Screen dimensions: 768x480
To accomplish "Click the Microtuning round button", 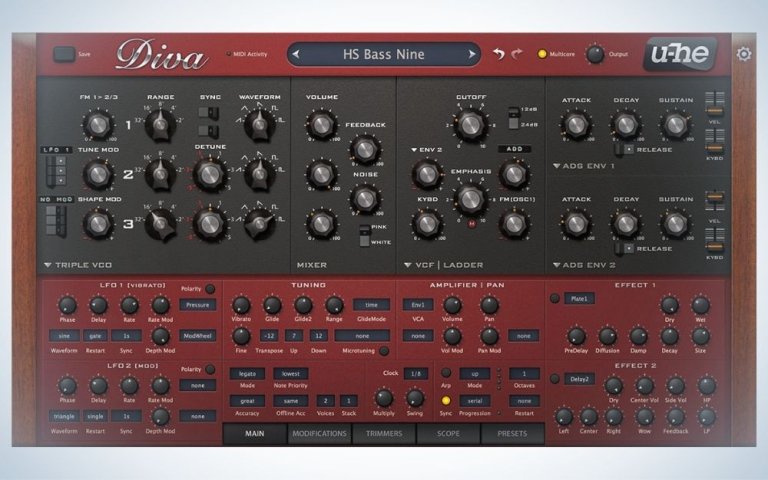I will 384,351.
